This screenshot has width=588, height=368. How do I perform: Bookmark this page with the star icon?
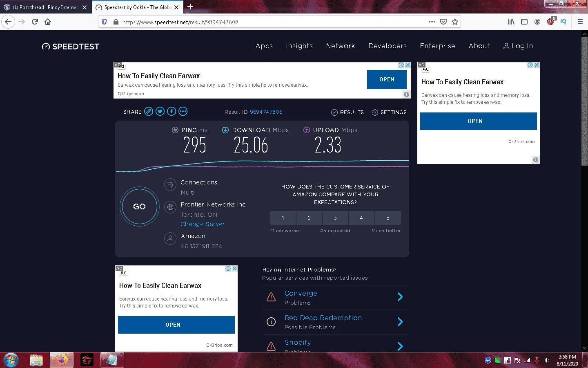(455, 22)
